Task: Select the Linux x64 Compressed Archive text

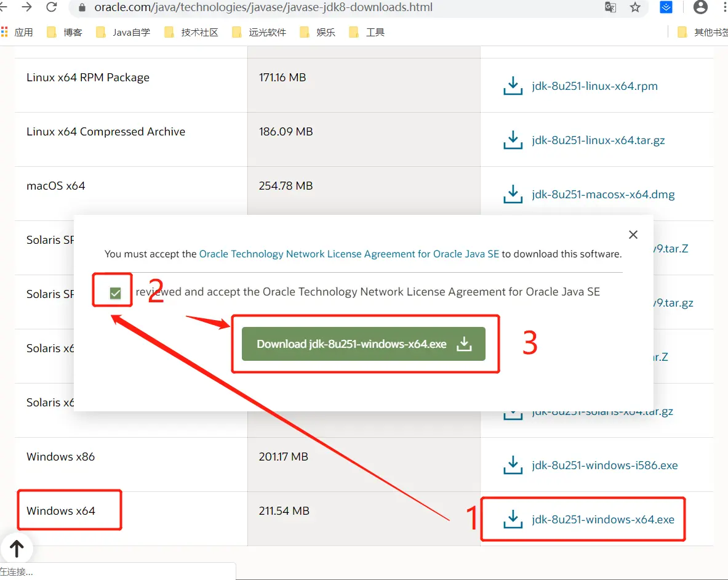Action: (x=106, y=131)
